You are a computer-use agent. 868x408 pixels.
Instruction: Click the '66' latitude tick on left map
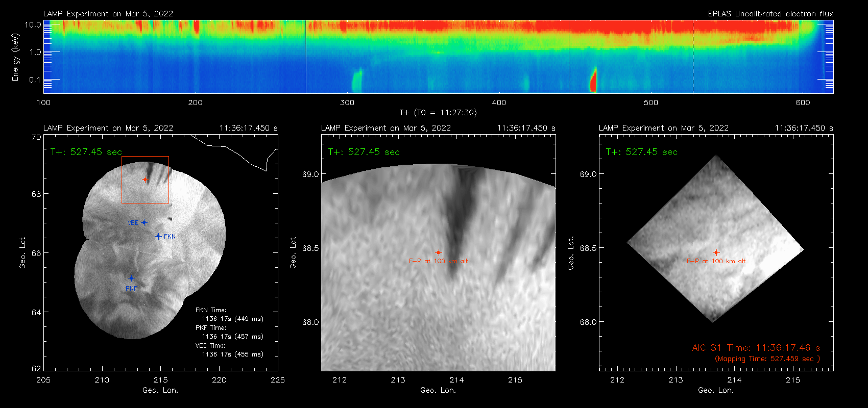(x=36, y=253)
